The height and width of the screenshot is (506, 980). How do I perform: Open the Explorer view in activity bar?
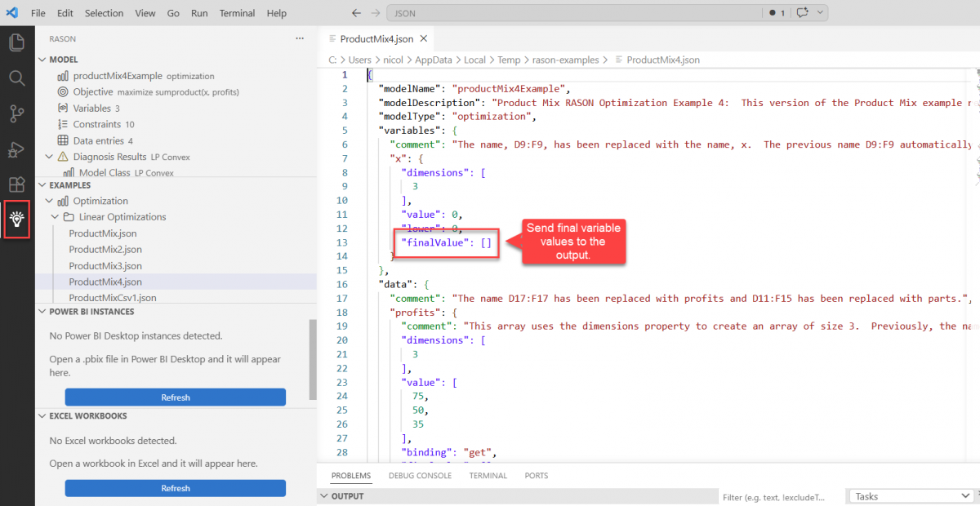[16, 43]
